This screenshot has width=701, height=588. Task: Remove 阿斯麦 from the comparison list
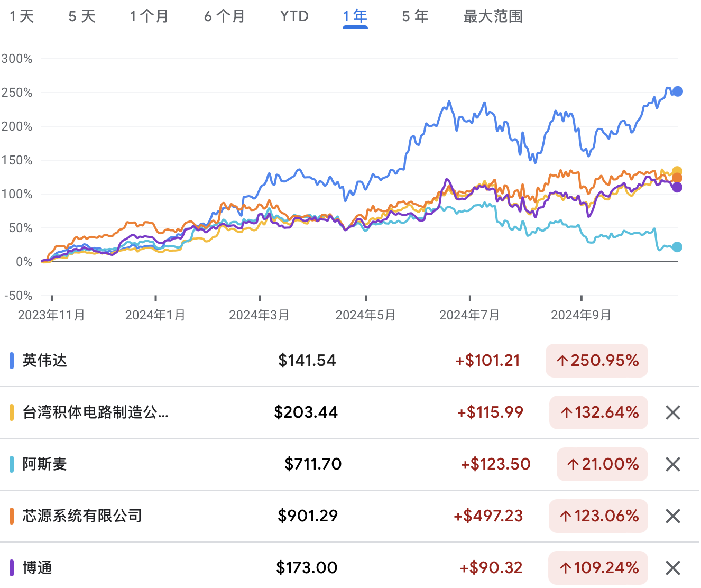672,464
